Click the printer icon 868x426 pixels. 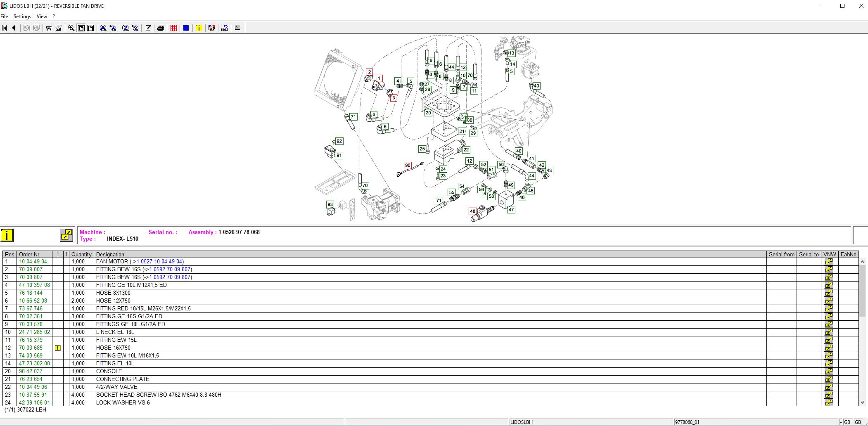[x=161, y=28]
